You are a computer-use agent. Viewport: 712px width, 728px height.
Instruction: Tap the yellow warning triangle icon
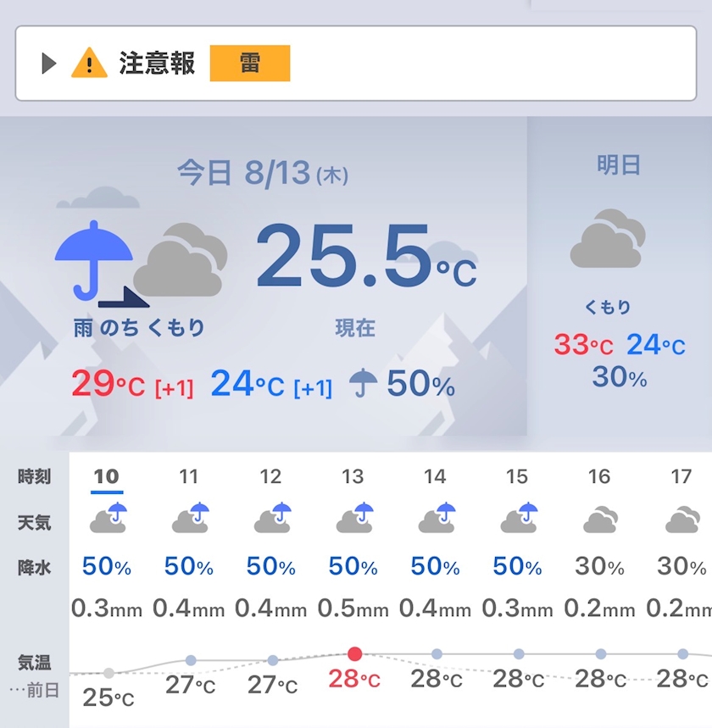coord(89,63)
